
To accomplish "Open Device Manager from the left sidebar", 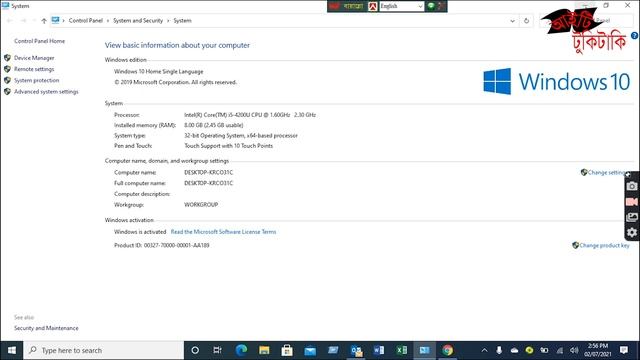I will (x=34, y=58).
